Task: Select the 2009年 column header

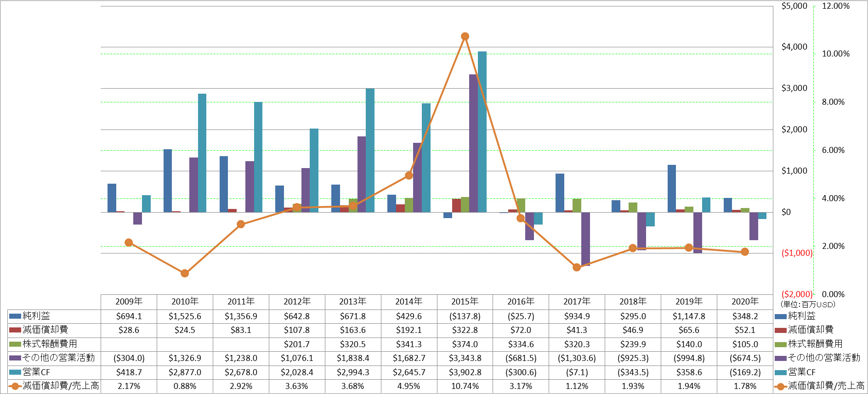Action: (x=129, y=302)
